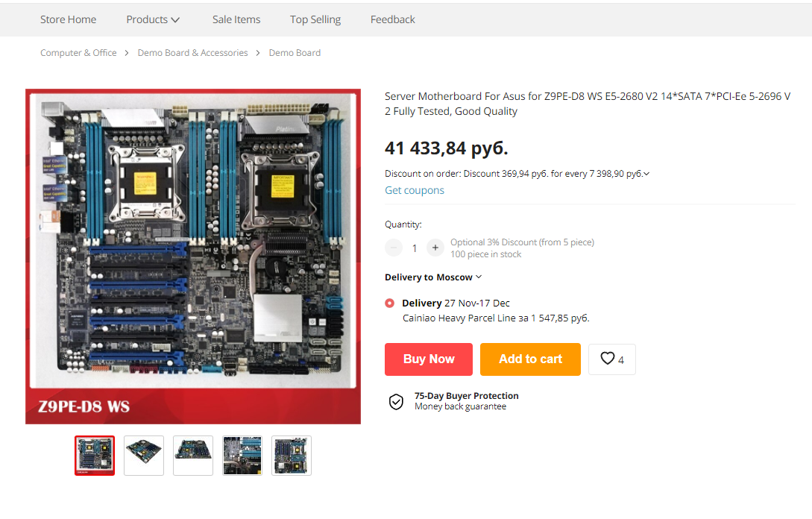812x519 pixels.
Task: Open the Delivery to Moscow dropdown
Action: tap(433, 277)
